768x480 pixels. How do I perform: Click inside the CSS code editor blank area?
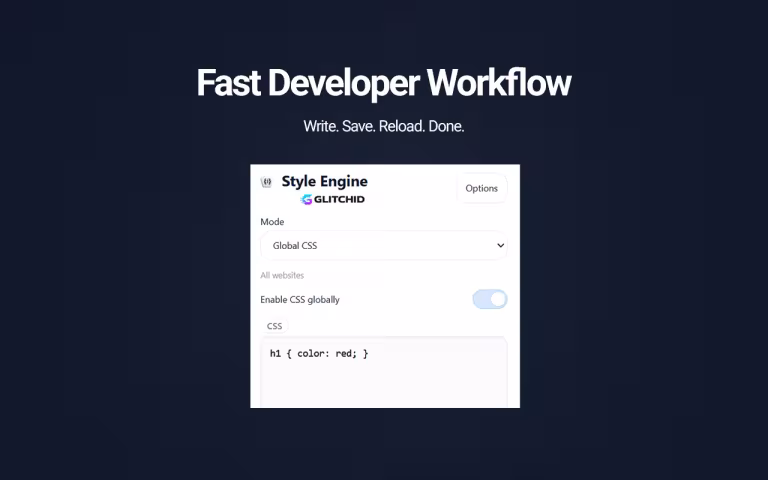coord(383,385)
